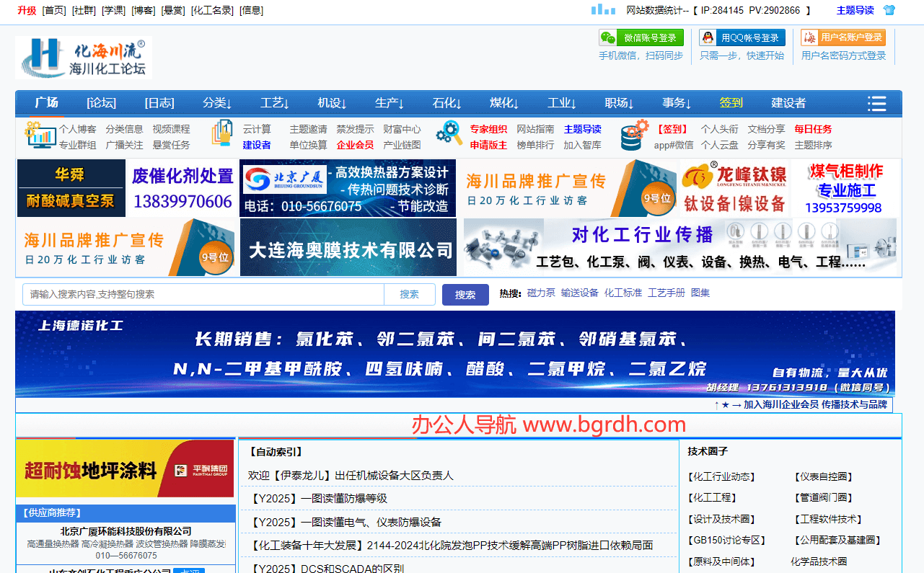Expand the 石化↓ navigation dropdown

pos(447,103)
